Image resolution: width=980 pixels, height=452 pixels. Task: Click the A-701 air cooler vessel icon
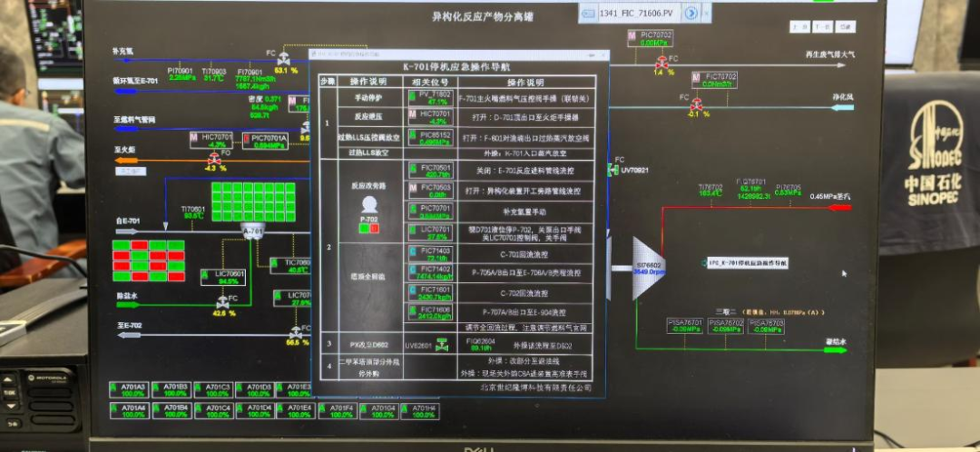click(252, 230)
